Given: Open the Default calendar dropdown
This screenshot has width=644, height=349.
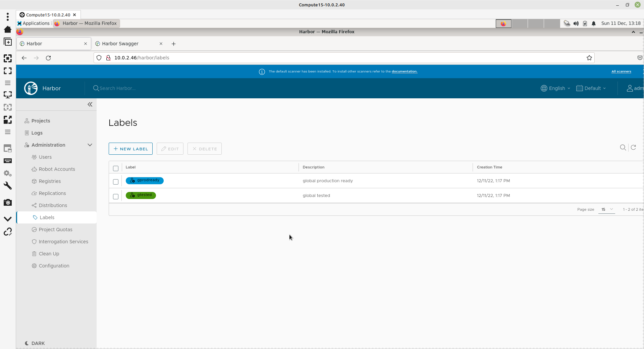Looking at the screenshot, I should 591,88.
